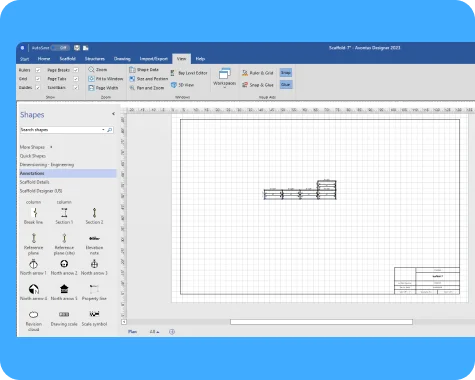Toggle the Page Breaks checkbox
This screenshot has height=380, width=475.
(76, 70)
